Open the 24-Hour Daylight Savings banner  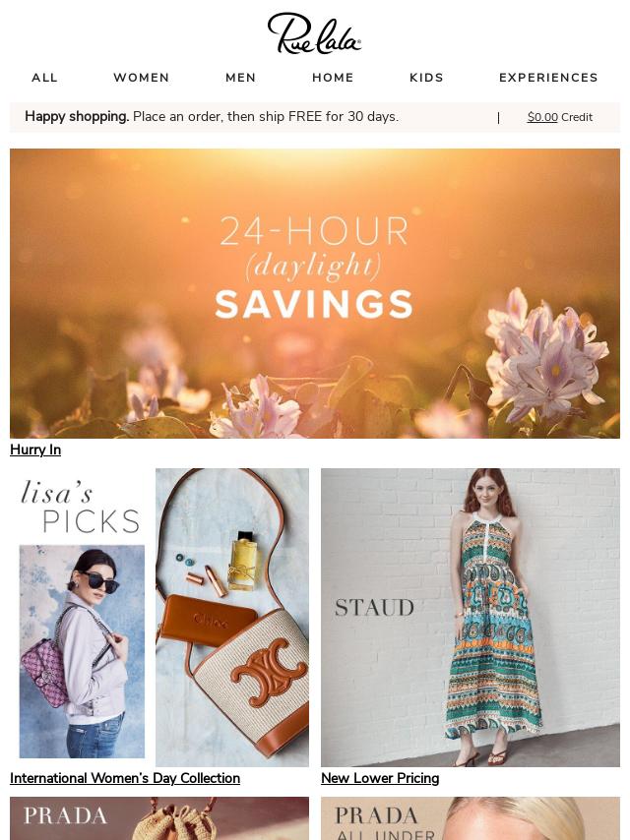coord(315,293)
